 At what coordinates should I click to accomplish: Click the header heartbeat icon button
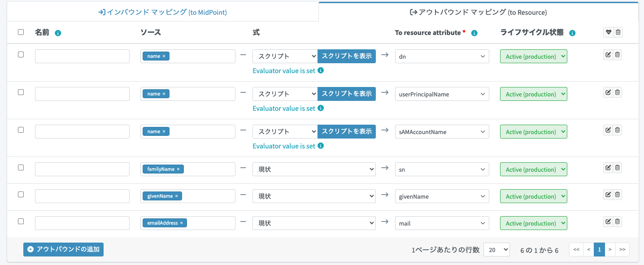pyautogui.click(x=608, y=32)
